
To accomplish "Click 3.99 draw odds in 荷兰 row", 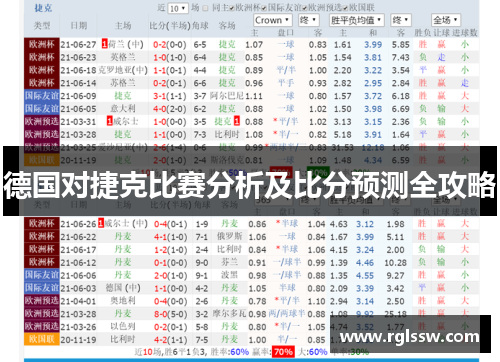I will coord(373,44).
